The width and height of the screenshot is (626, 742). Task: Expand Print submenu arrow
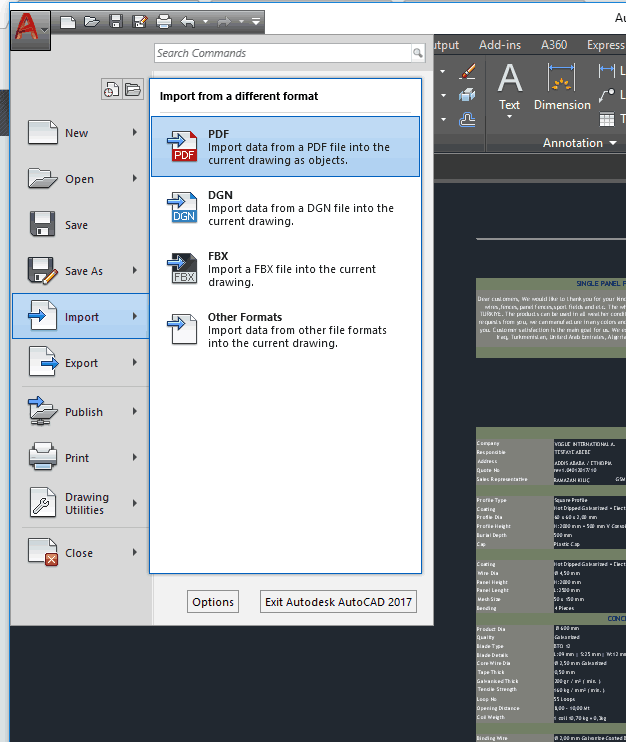(x=135, y=457)
